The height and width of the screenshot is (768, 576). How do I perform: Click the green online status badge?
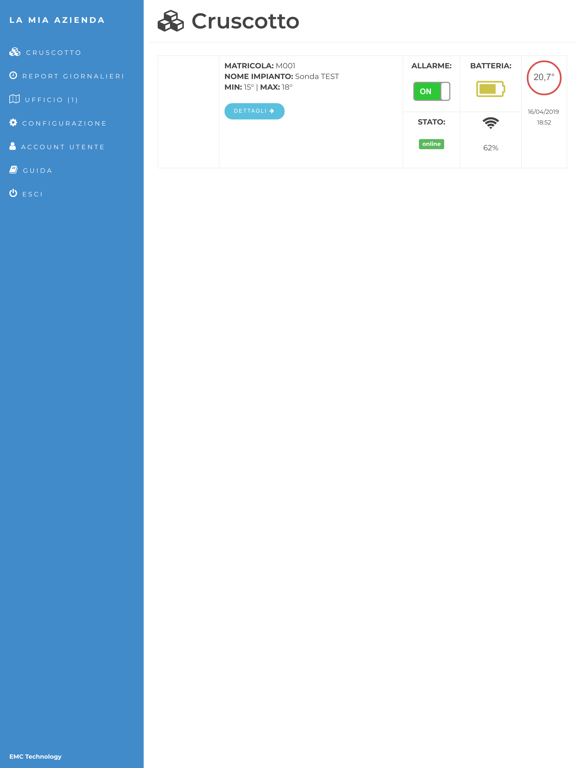pos(432,144)
